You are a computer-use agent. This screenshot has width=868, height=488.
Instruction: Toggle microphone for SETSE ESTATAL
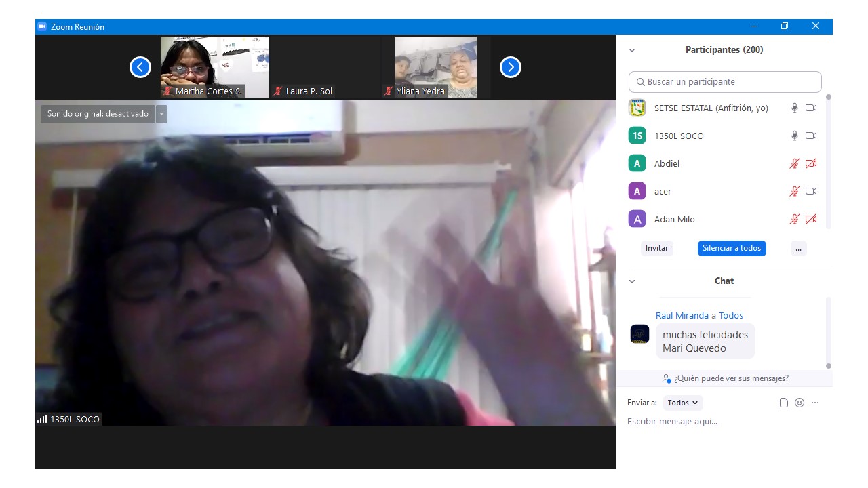(x=795, y=108)
